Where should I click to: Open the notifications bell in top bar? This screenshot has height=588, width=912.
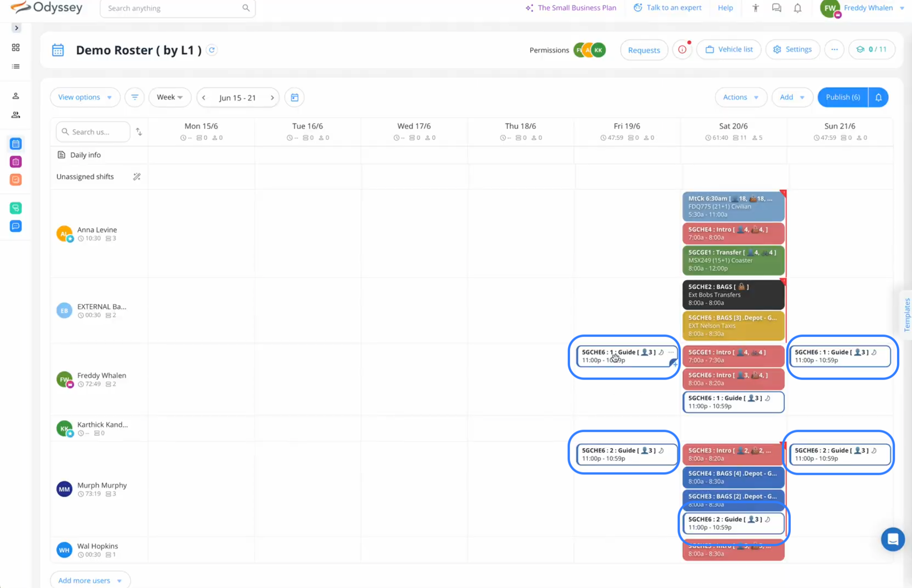[x=797, y=8]
